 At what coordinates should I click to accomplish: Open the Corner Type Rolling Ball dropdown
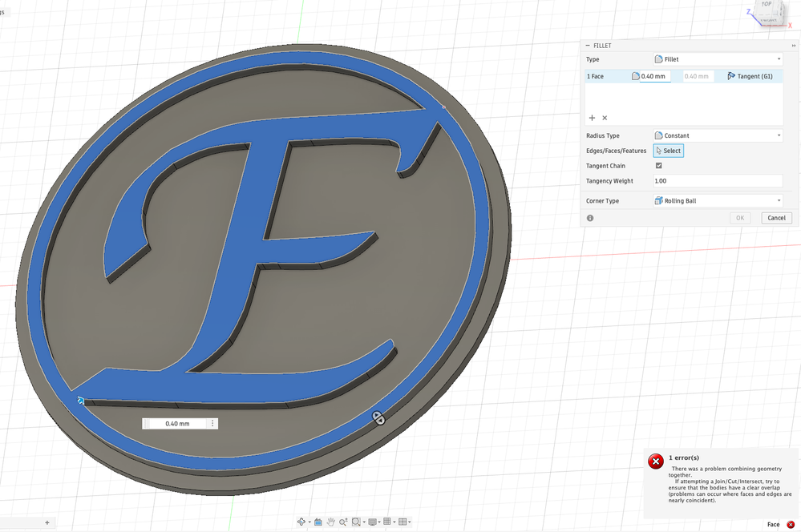pyautogui.click(x=718, y=200)
